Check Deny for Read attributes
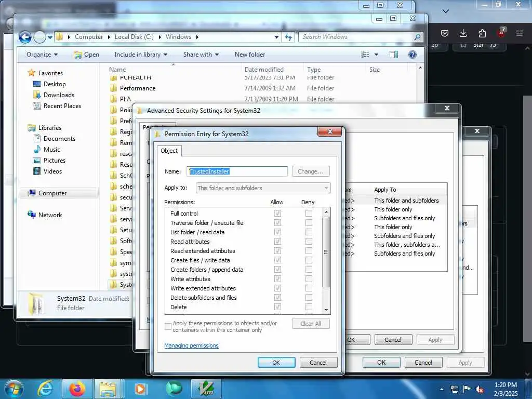 pos(309,241)
